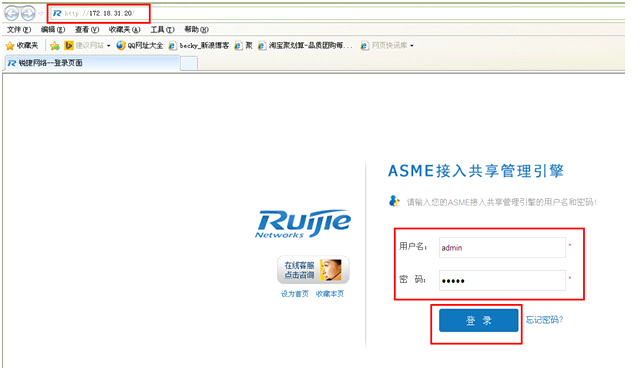The image size is (641, 368).
Task: Click the user icon beside the login prompt
Action: click(394, 201)
